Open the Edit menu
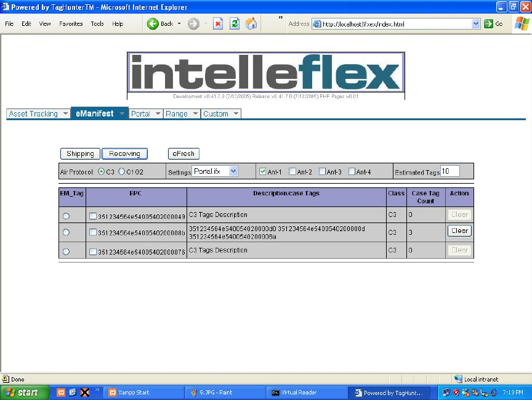This screenshot has width=532, height=400. pyautogui.click(x=26, y=24)
